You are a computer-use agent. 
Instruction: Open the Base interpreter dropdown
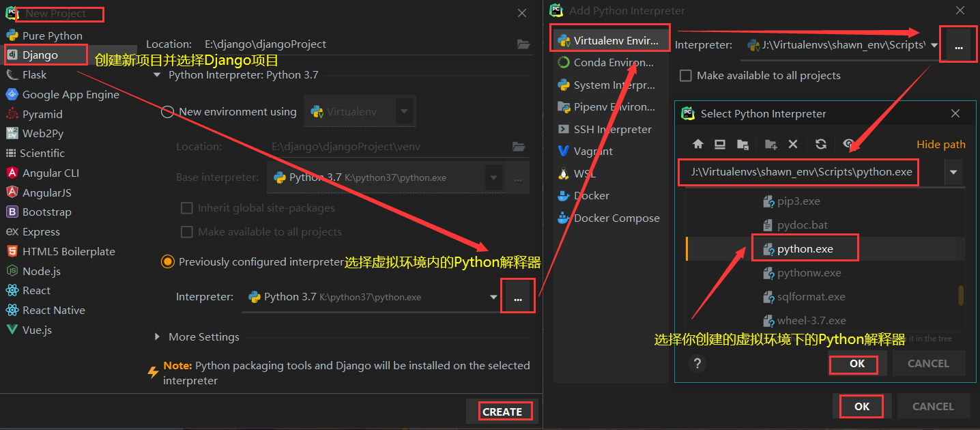493,177
